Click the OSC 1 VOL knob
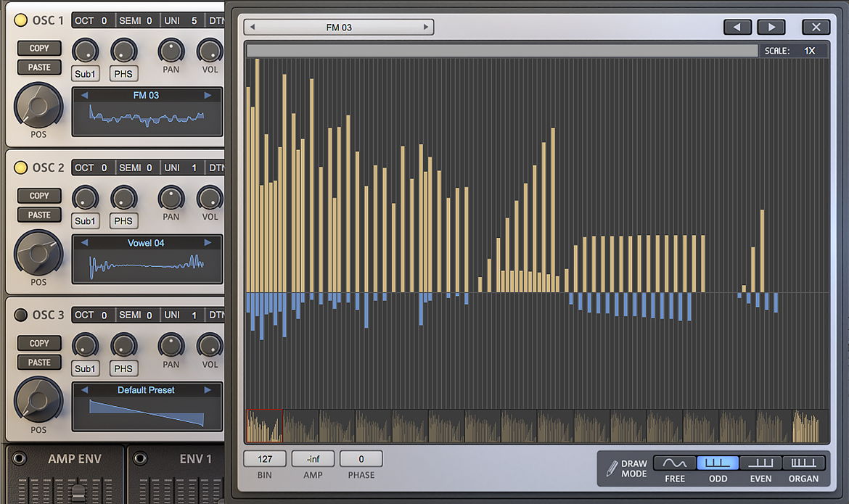This screenshot has height=504, width=849. click(x=210, y=51)
